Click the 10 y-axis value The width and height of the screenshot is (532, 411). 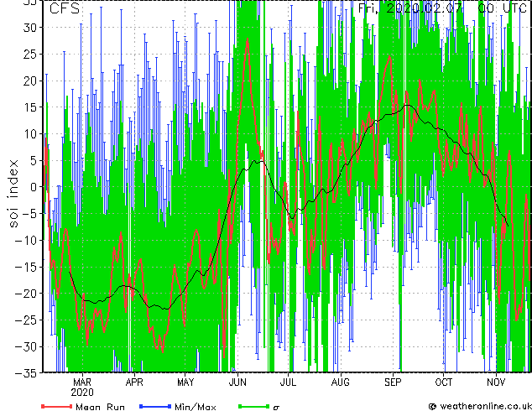coord(31,134)
